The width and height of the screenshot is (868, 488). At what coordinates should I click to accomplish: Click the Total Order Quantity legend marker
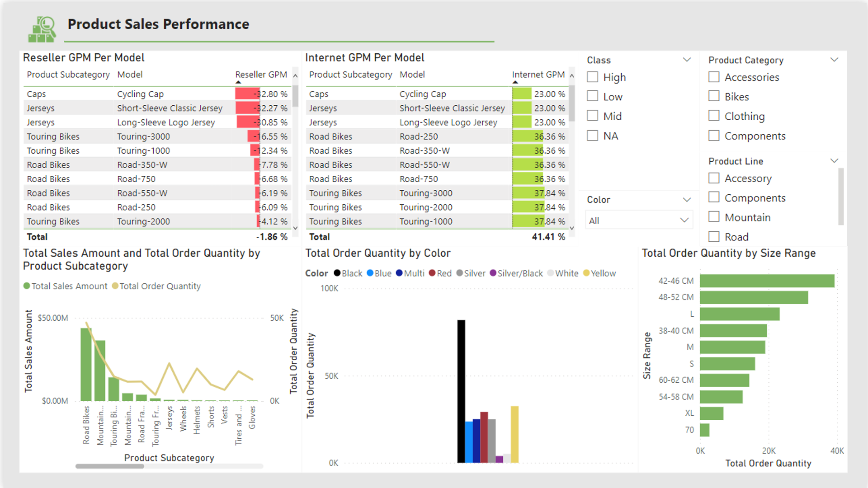(115, 286)
